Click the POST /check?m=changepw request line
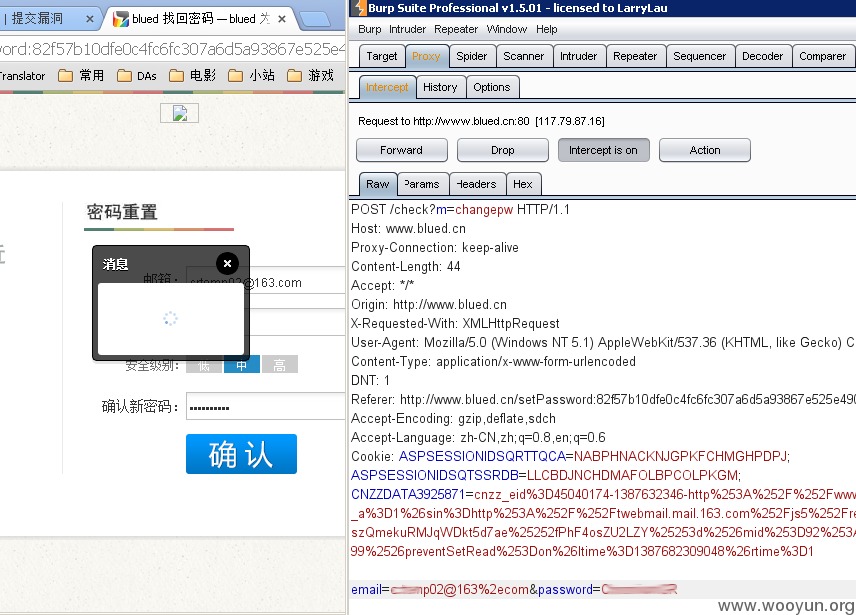856x615 pixels. pos(460,210)
